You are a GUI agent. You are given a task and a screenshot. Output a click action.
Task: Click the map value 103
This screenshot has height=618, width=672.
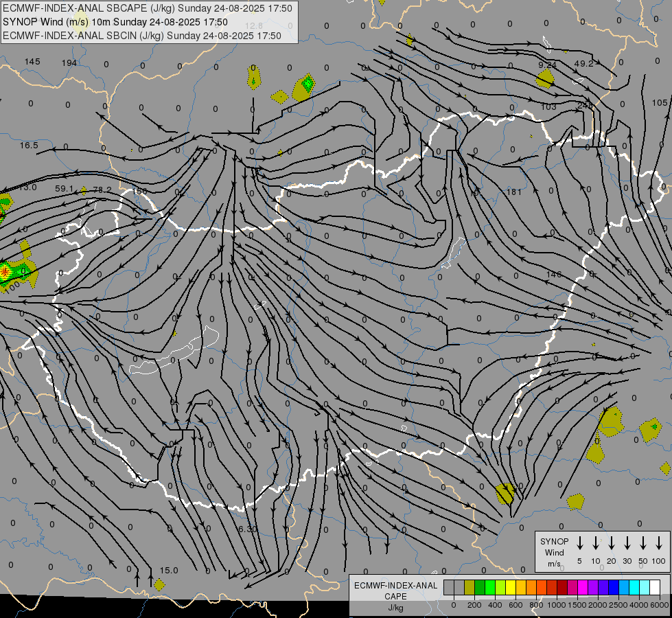point(548,107)
